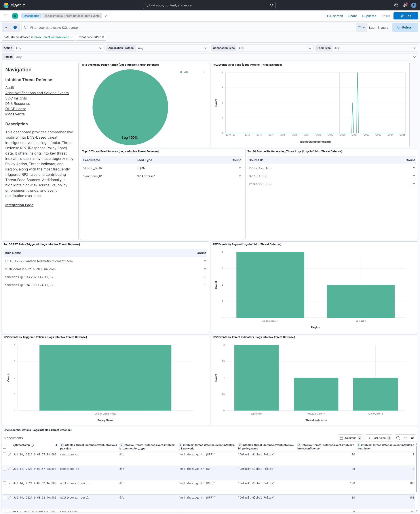Expand the Region filter dropdown
Image resolution: width=420 pixels, height=514 pixels.
click(x=216, y=57)
